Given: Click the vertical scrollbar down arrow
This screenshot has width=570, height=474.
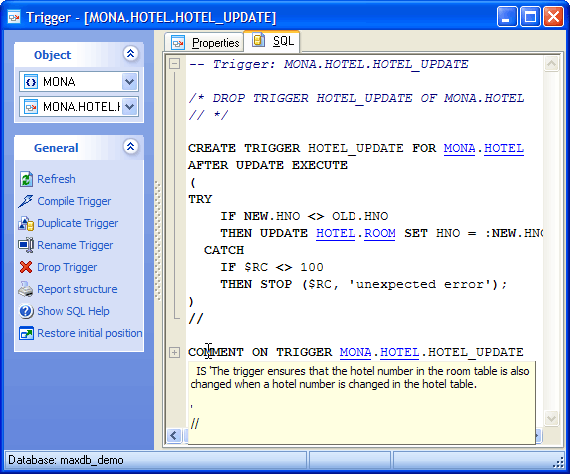Looking at the screenshot, I should [x=551, y=418].
